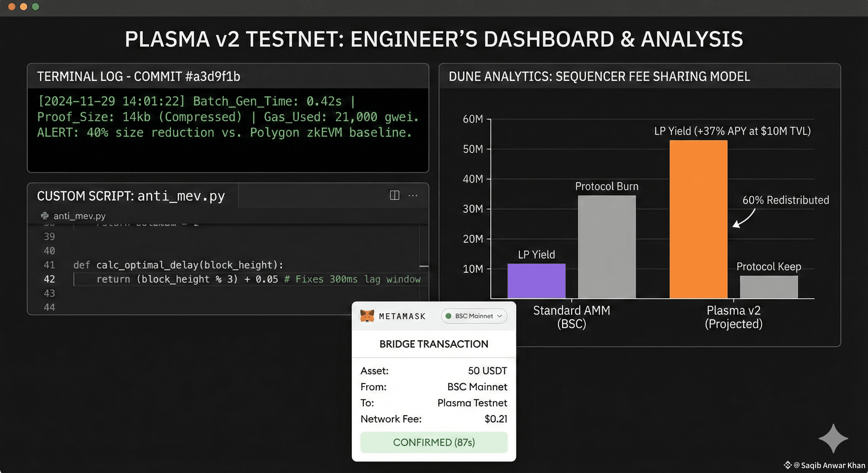Open the editor more actions ellipsis
868x473 pixels.
pos(413,196)
